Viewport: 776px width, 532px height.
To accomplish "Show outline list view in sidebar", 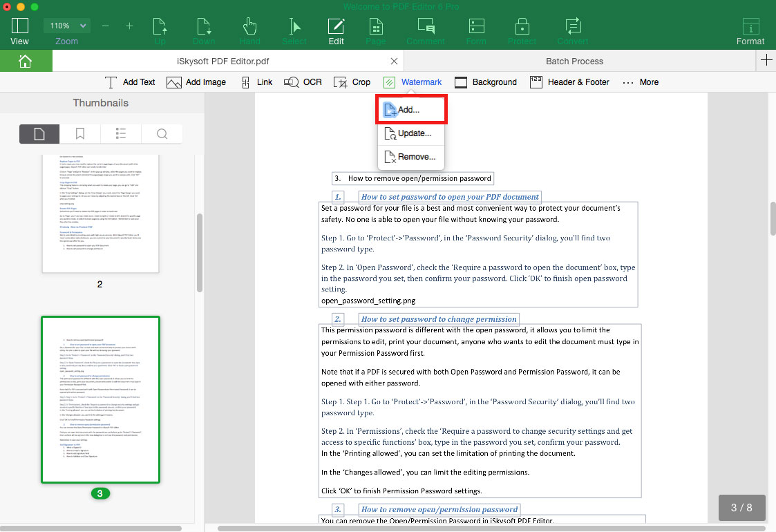I will [121, 133].
